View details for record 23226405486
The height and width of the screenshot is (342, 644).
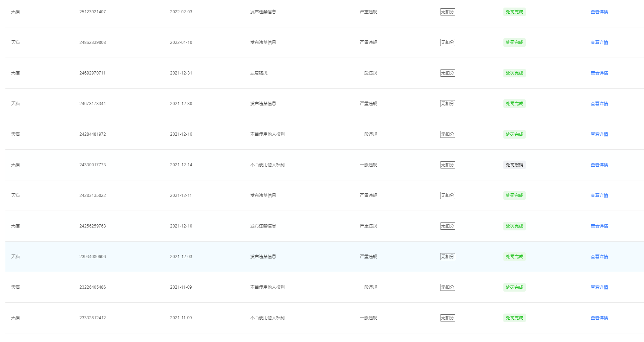click(599, 287)
